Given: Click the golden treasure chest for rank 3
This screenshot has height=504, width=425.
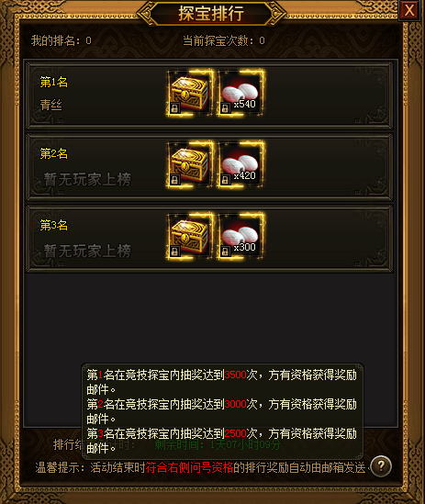Looking at the screenshot, I should [x=190, y=236].
